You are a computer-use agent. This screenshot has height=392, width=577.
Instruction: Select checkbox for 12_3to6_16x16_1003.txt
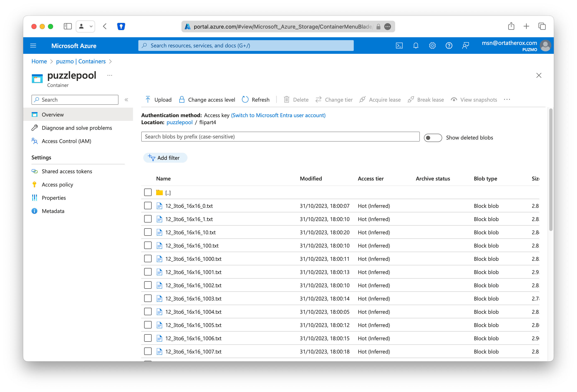click(x=148, y=298)
